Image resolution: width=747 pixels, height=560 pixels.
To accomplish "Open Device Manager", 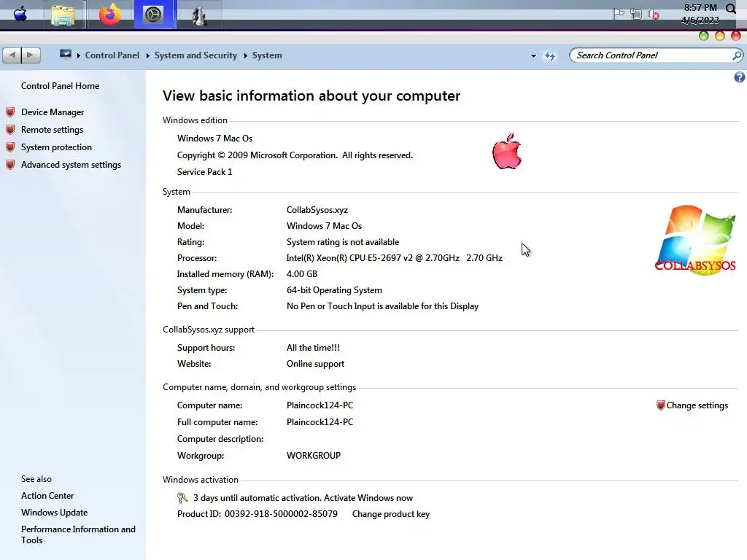I will click(x=53, y=112).
